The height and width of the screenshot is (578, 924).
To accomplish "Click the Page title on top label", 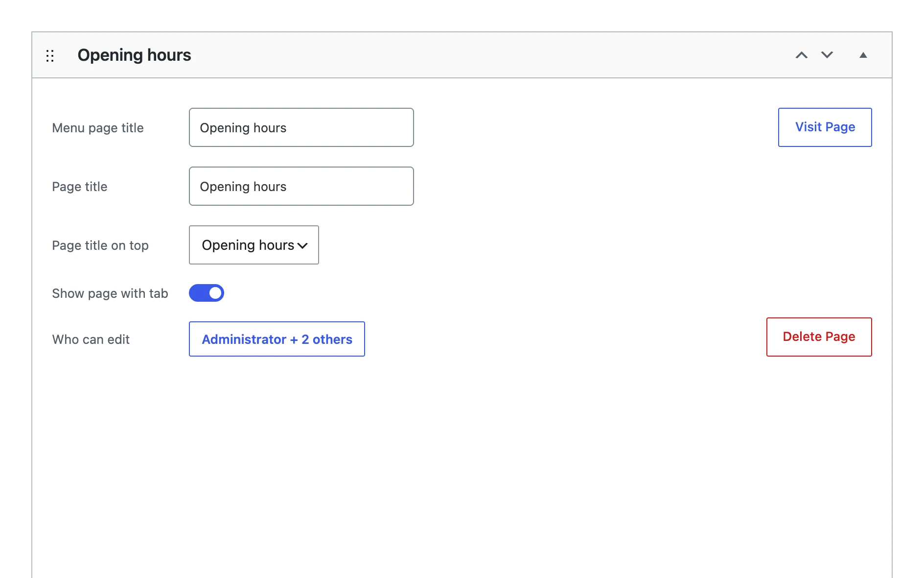I will tap(100, 245).
